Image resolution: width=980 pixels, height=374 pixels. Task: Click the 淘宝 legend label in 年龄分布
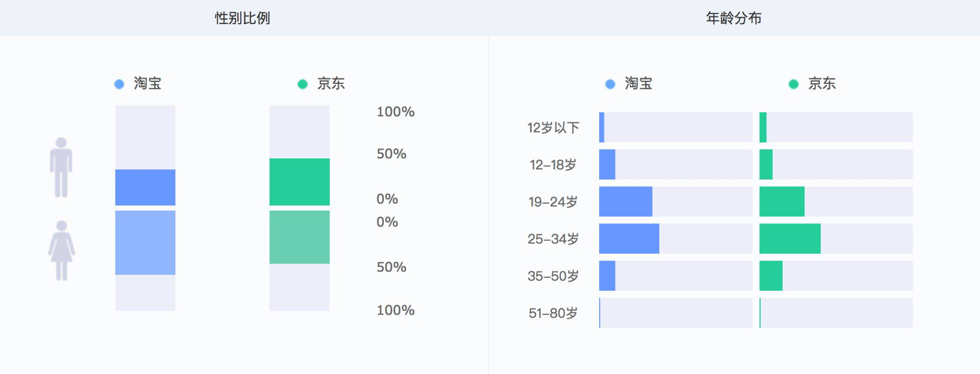point(639,84)
